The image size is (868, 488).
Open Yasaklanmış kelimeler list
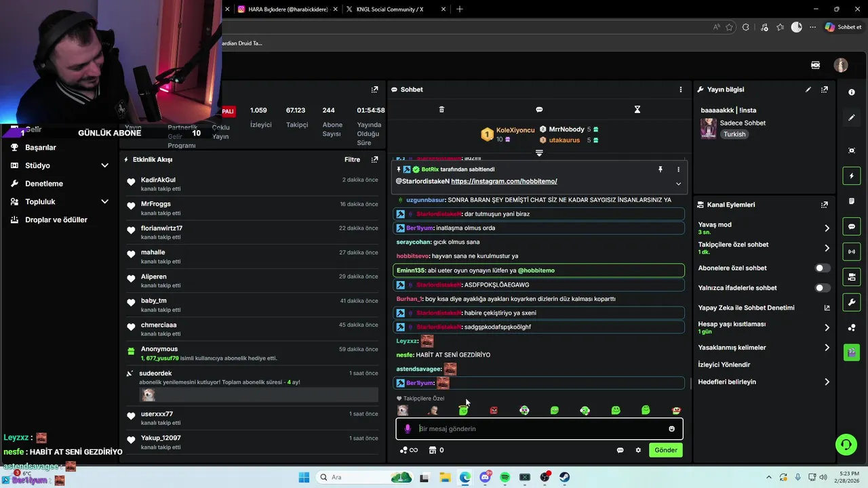(764, 348)
